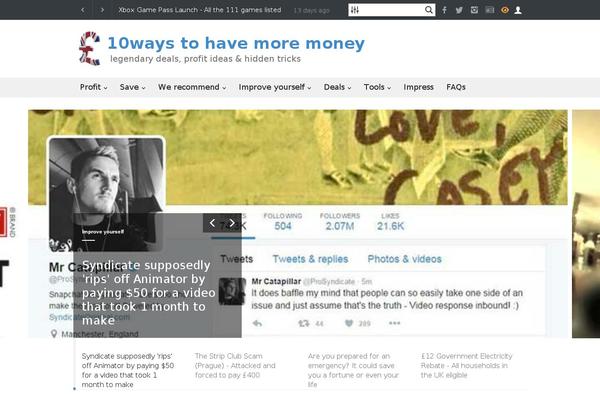Select Syndicate supposedly rips off thumbnail caption

tap(128, 370)
